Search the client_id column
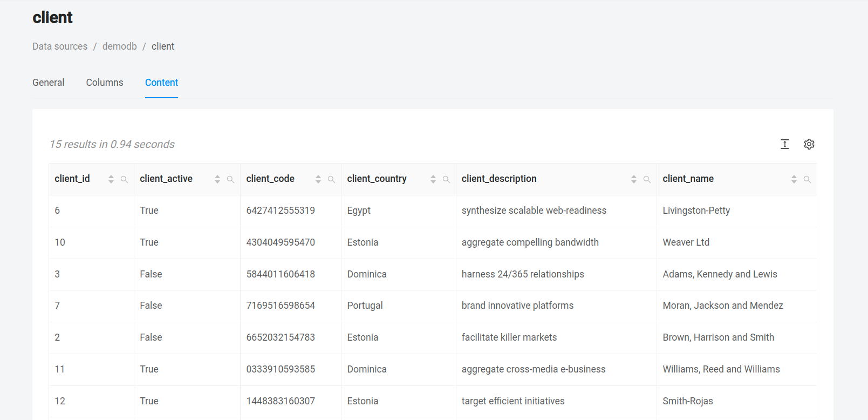 (124, 179)
